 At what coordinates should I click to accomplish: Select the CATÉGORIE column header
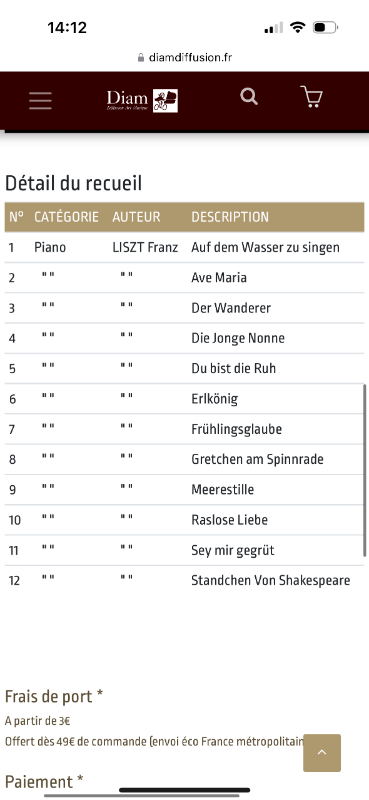(66, 217)
